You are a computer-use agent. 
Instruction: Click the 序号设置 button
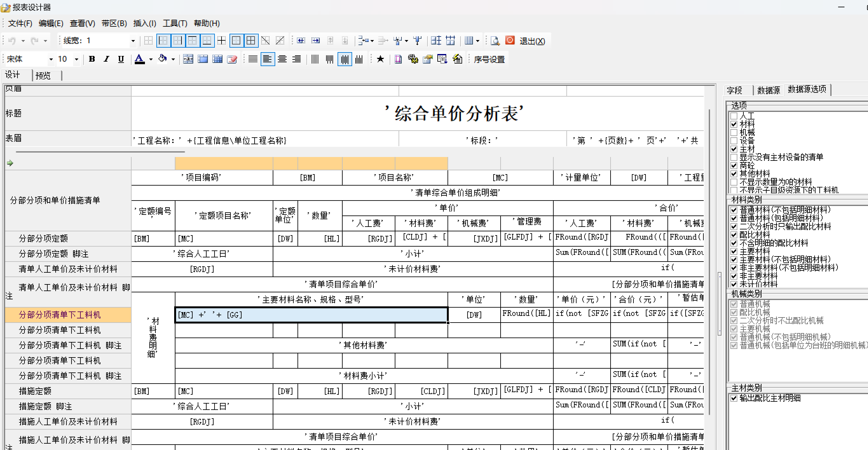[489, 60]
